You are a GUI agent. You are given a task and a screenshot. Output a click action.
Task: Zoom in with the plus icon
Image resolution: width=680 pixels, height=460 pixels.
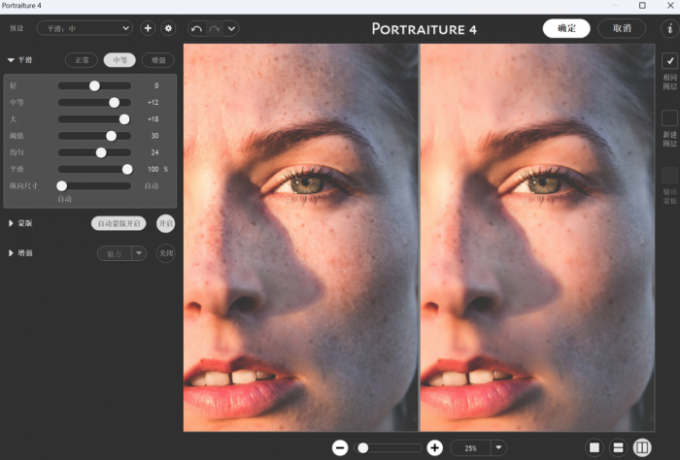pos(435,448)
